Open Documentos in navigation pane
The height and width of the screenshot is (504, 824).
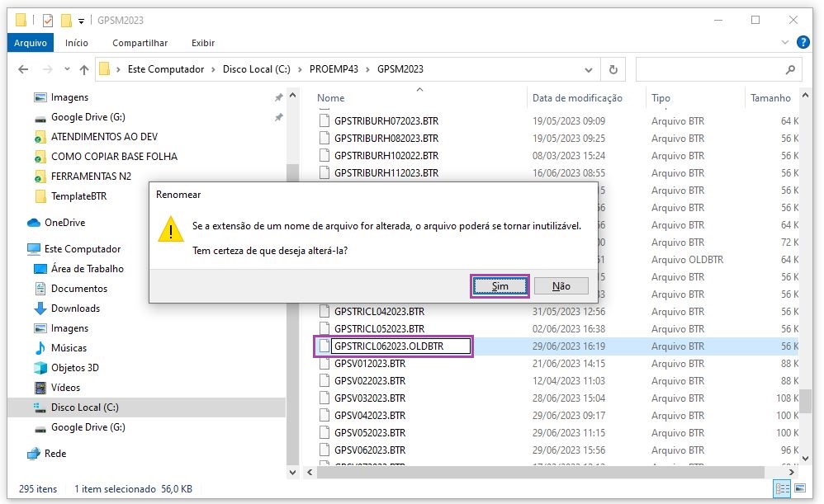click(x=78, y=289)
